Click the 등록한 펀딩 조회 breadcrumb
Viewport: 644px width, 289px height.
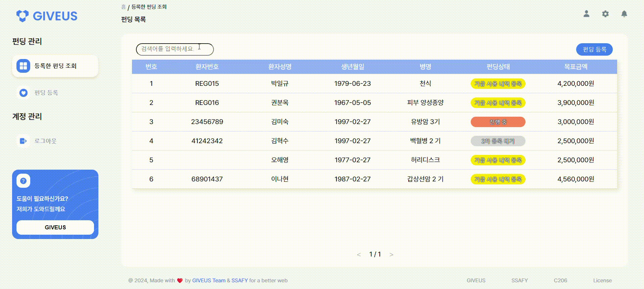pos(149,7)
